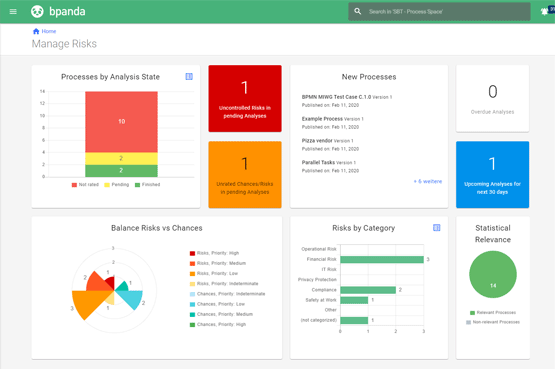Image resolution: width=555 pixels, height=369 pixels.
Task: Toggle the Pending legend entry
Action: point(116,185)
